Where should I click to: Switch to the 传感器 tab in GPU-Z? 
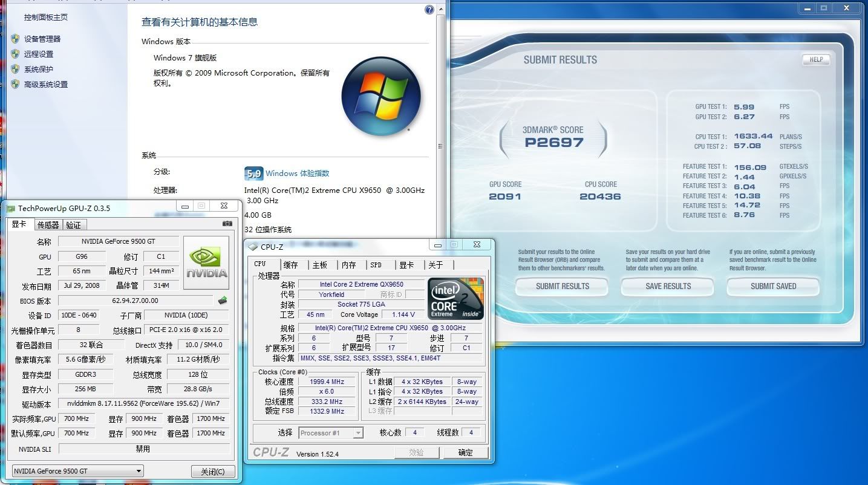tap(48, 225)
